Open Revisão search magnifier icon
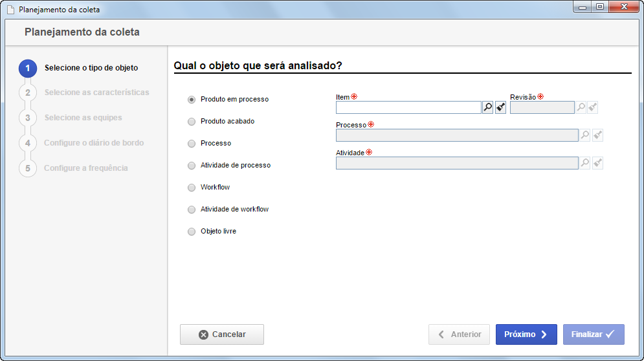The image size is (644, 361). click(581, 107)
